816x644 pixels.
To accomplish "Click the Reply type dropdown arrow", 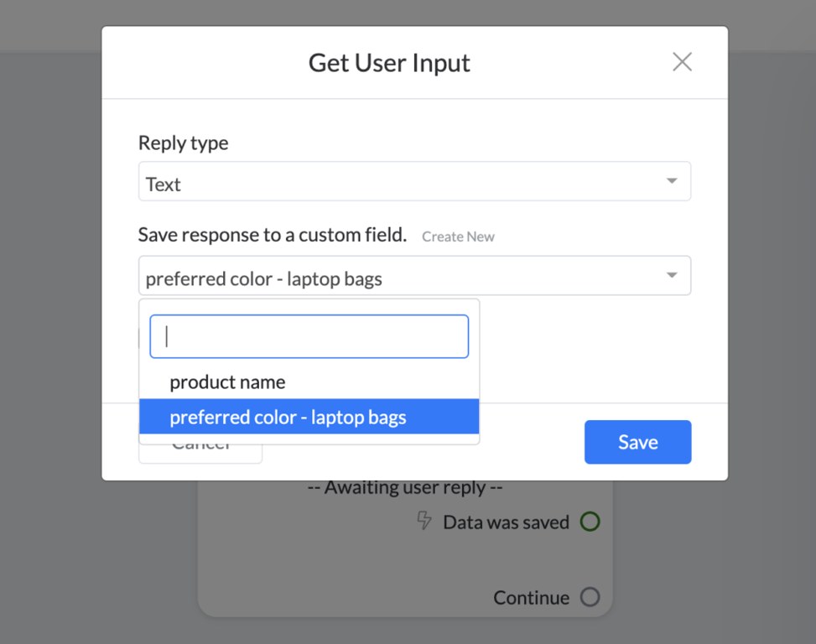I will 672,181.
